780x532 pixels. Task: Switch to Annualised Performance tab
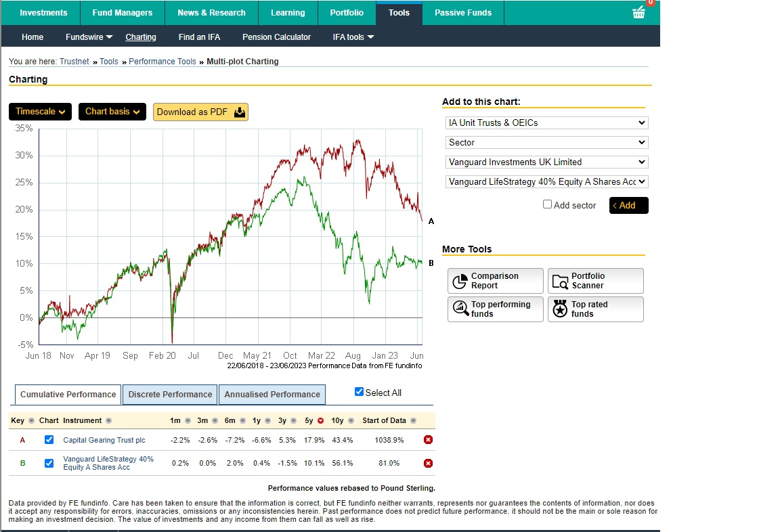tap(272, 395)
